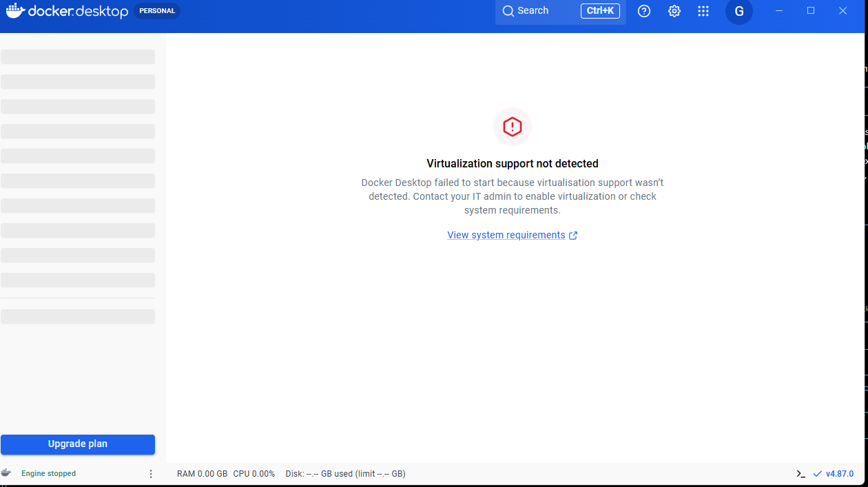Close the Docker Desktop window
This screenshot has width=868, height=487.
[x=843, y=11]
